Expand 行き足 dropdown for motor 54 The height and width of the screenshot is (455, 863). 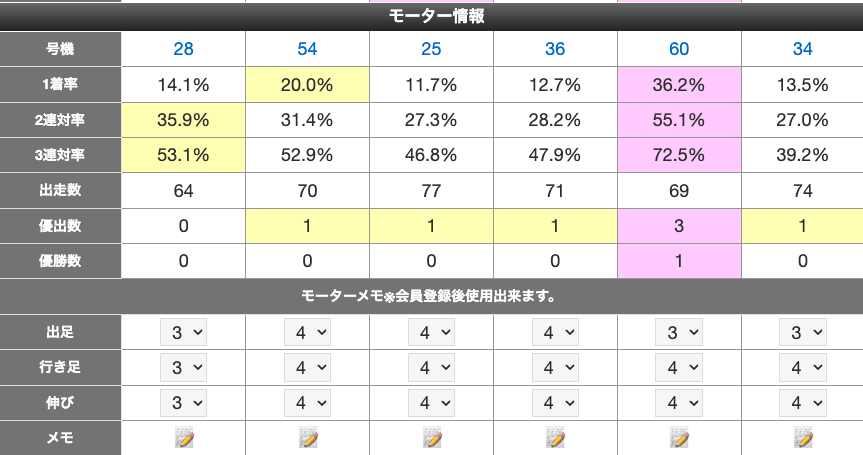(307, 367)
